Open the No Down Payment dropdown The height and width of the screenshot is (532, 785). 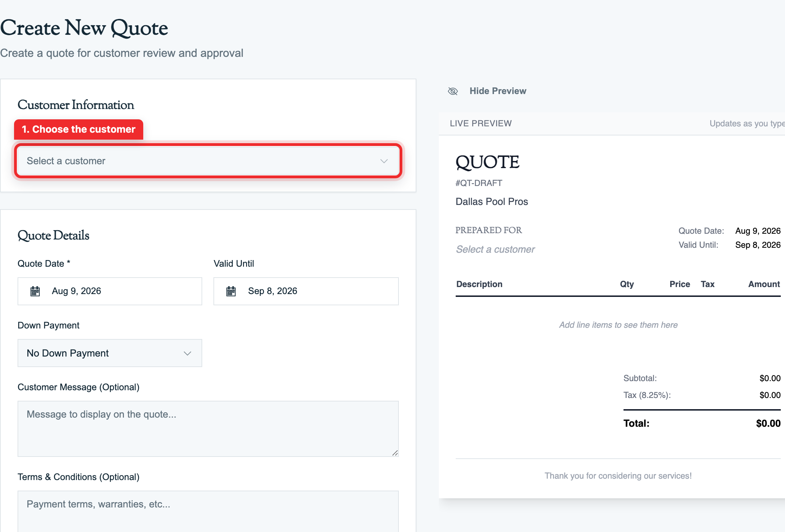110,353
